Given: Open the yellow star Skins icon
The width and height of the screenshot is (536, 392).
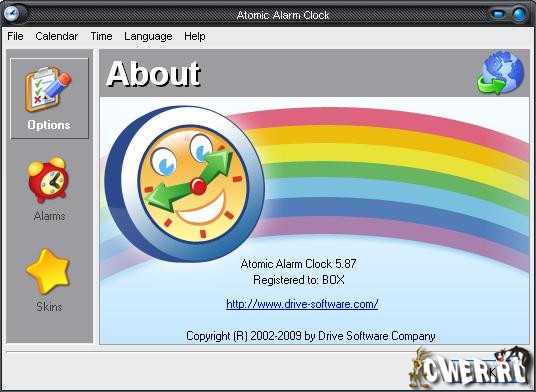Looking at the screenshot, I should click(x=48, y=271).
